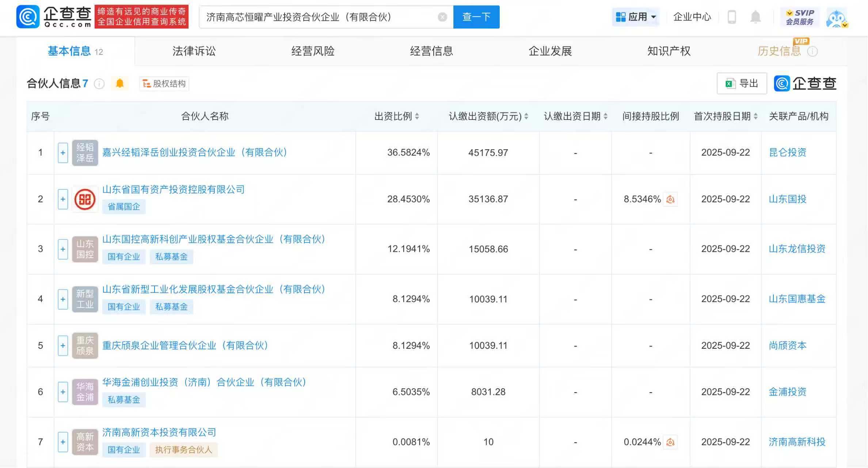This screenshot has height=468, width=868.
Task: Expand row 4 山东省新型工业化 plus button
Action: pos(63,299)
